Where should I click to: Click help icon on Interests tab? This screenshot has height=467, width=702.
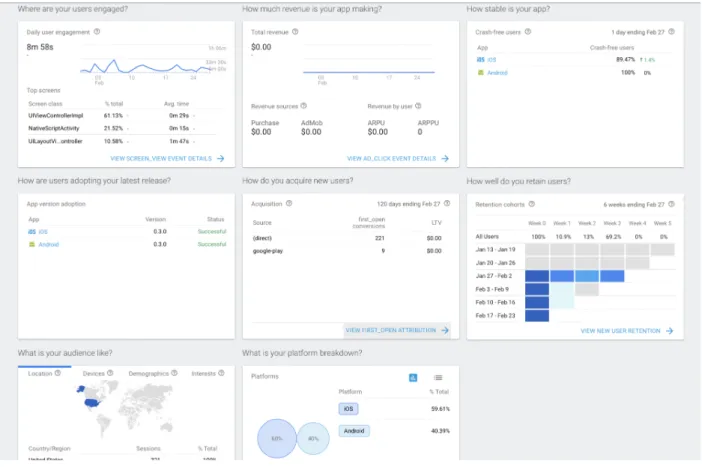pyautogui.click(x=221, y=373)
